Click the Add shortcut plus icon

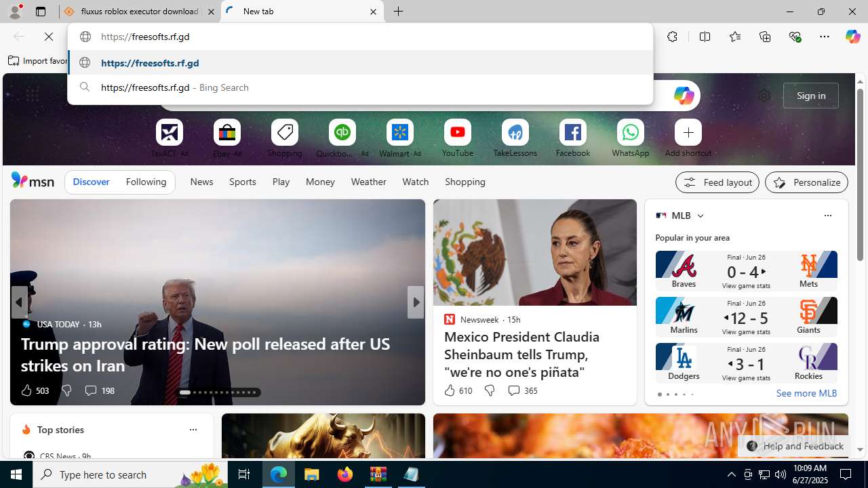[x=688, y=133]
